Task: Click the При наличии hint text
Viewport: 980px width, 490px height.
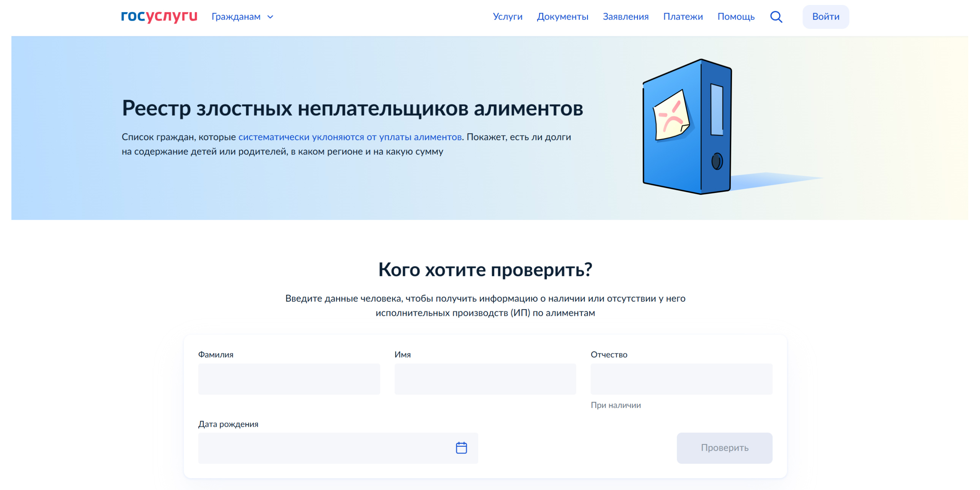Action: 616,405
